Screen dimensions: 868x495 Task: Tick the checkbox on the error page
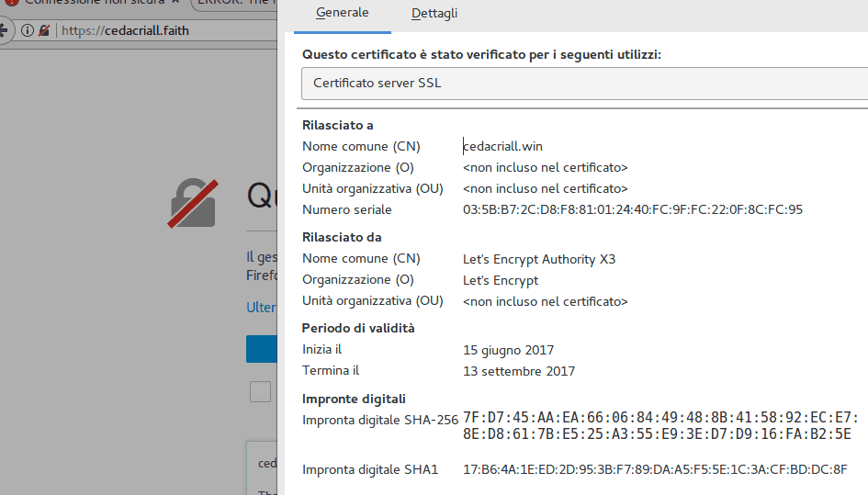point(261,392)
